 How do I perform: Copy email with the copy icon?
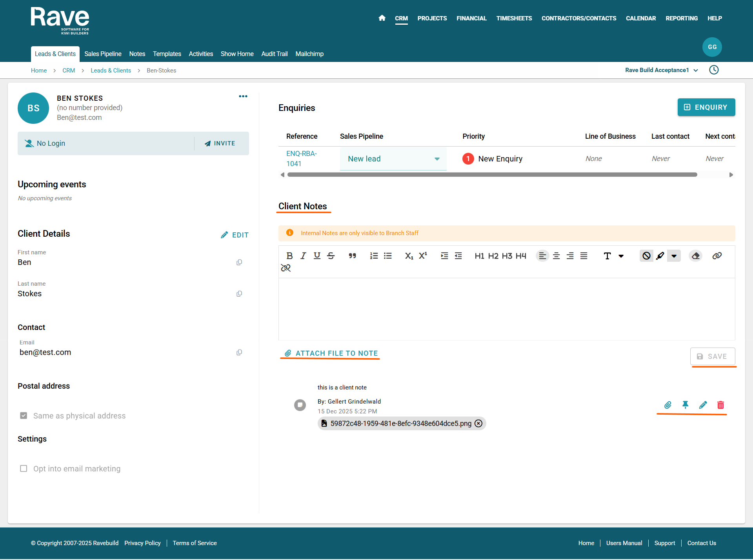[x=239, y=352]
